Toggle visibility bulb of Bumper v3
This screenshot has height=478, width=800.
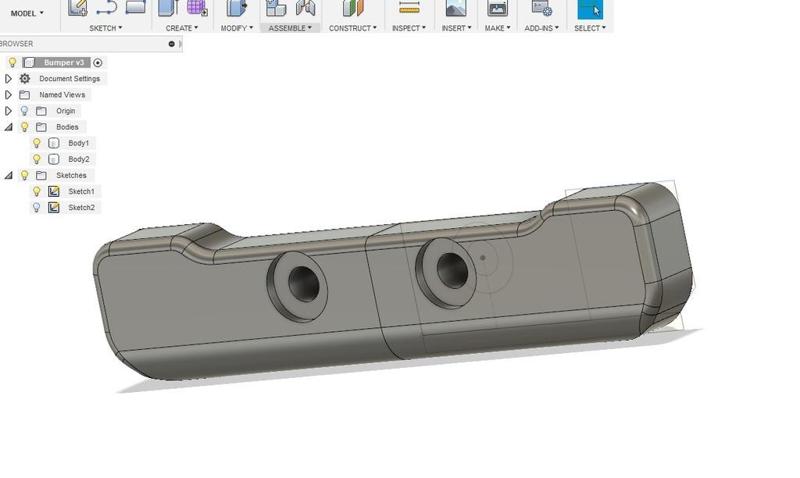tap(12, 62)
